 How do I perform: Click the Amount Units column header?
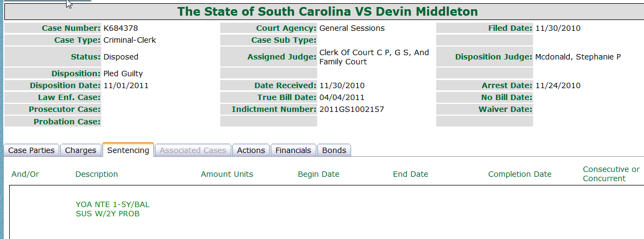click(227, 174)
